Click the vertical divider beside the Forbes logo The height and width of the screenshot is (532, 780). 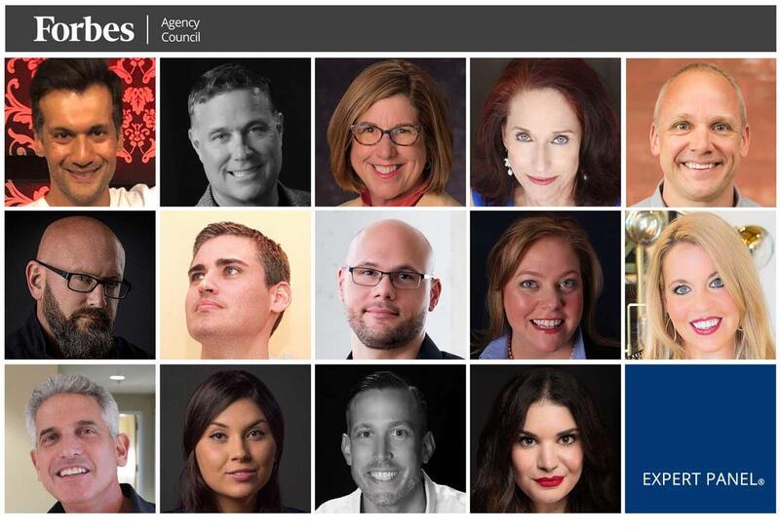148,30
